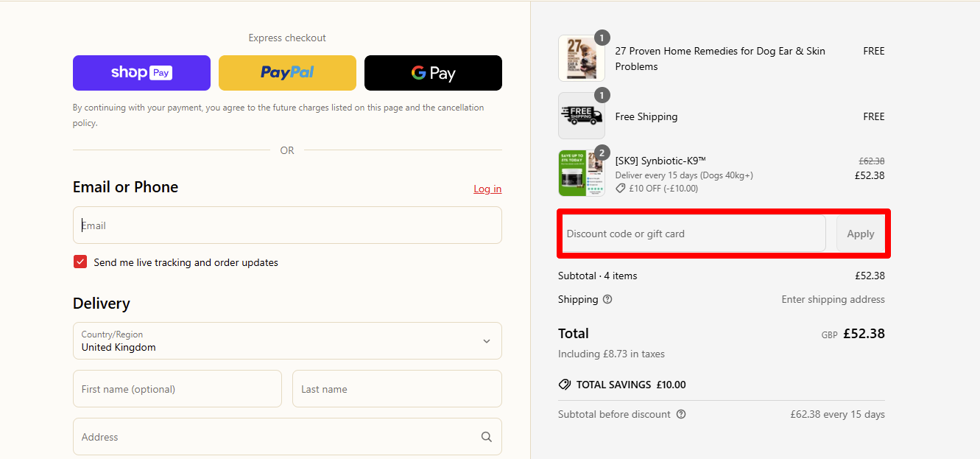Screen dimensions: 980x459
Task: Click the 'Including £8.73 in taxes' text
Action: 611,354
